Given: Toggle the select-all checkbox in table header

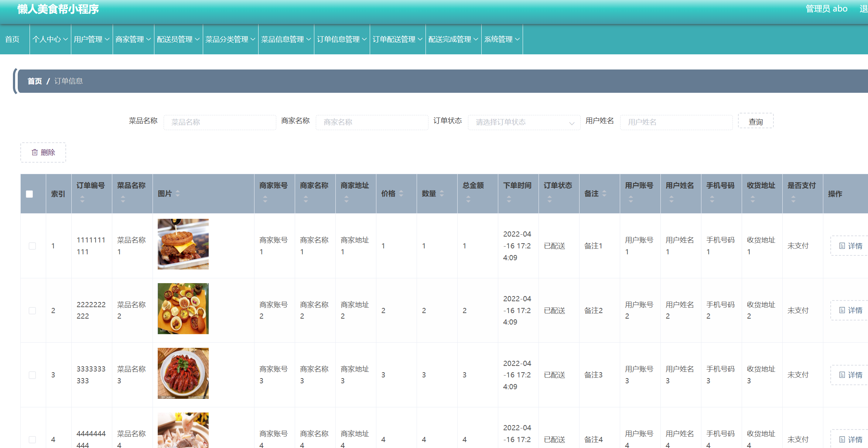Looking at the screenshot, I should pyautogui.click(x=29, y=193).
